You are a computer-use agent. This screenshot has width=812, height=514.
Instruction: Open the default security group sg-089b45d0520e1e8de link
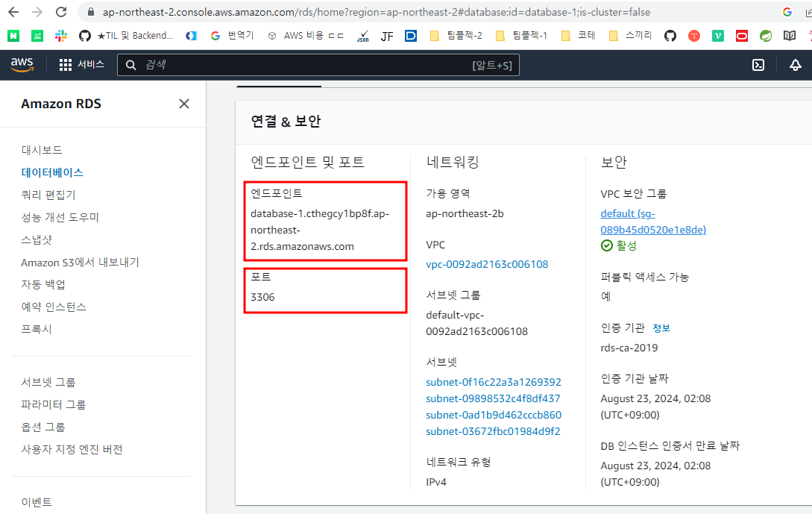coord(653,222)
